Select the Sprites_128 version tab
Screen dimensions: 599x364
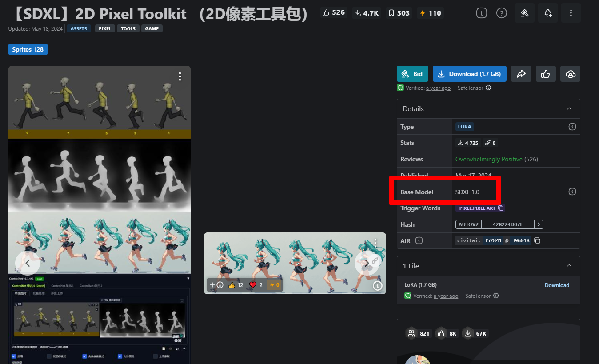click(x=28, y=49)
